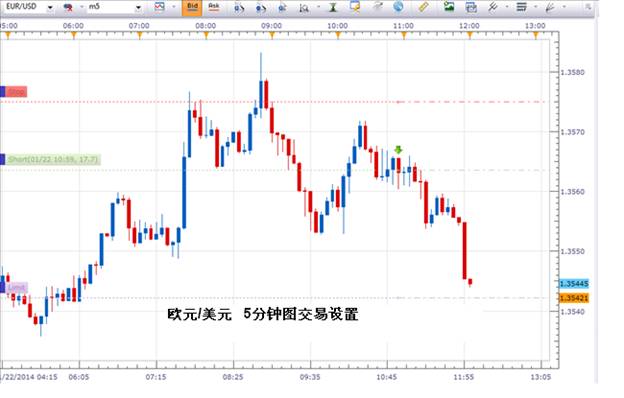Click the green picture save-image icon
Screen dimensions: 624x398
449,7
